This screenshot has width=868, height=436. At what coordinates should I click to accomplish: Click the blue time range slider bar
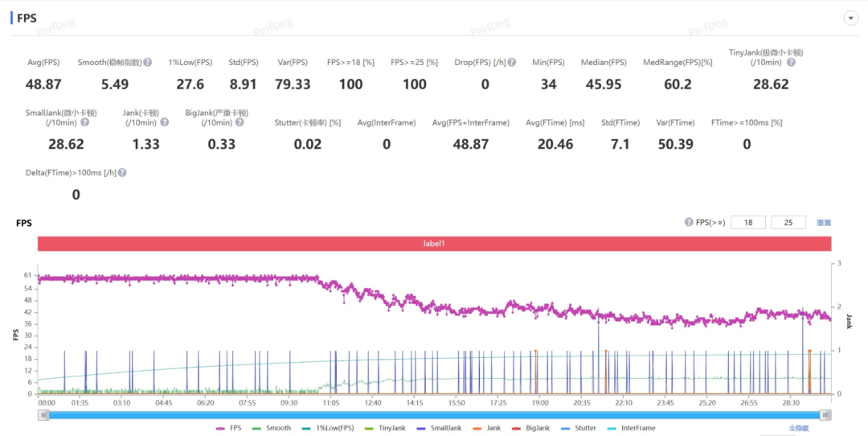coord(435,415)
